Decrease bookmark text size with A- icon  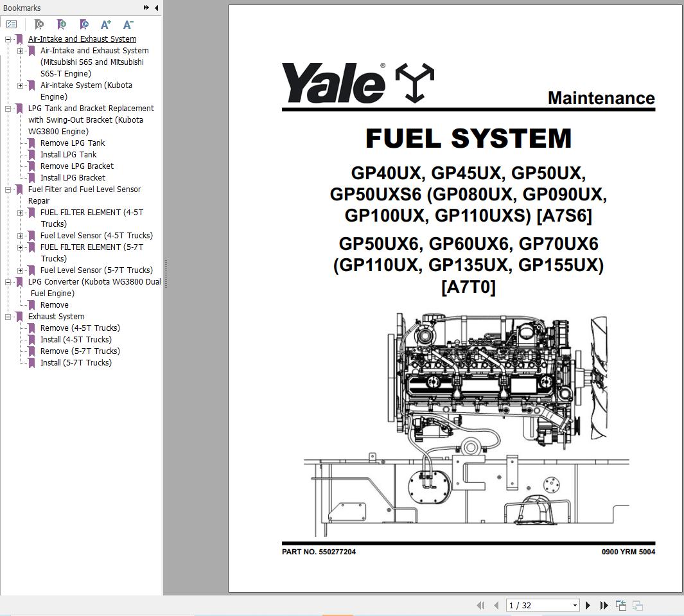(x=128, y=24)
